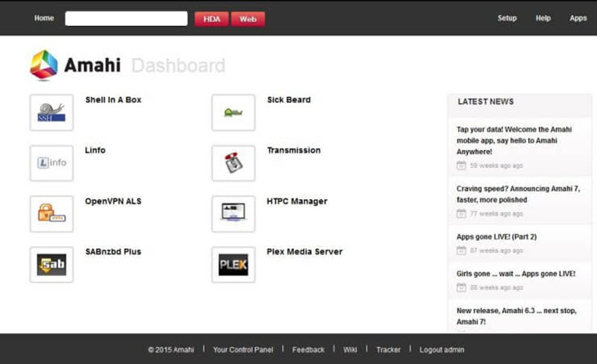Click calendar icon under Girls gone news item

(x=461, y=287)
